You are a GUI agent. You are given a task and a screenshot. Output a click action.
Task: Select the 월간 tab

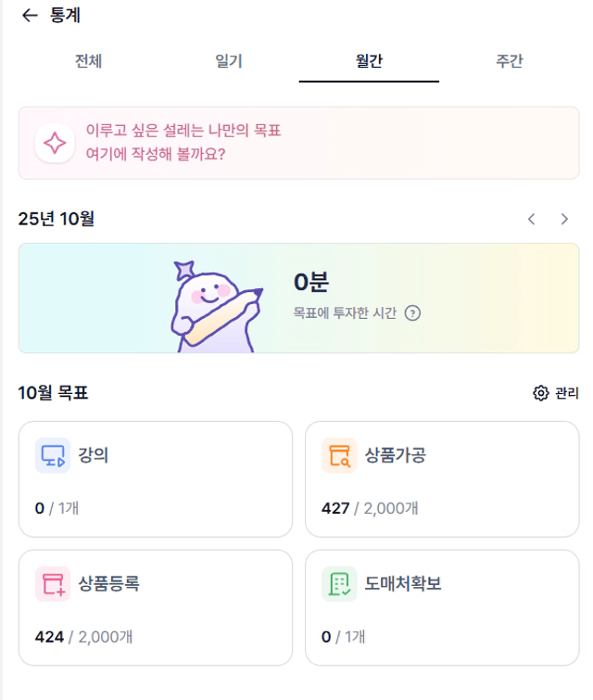(x=369, y=61)
